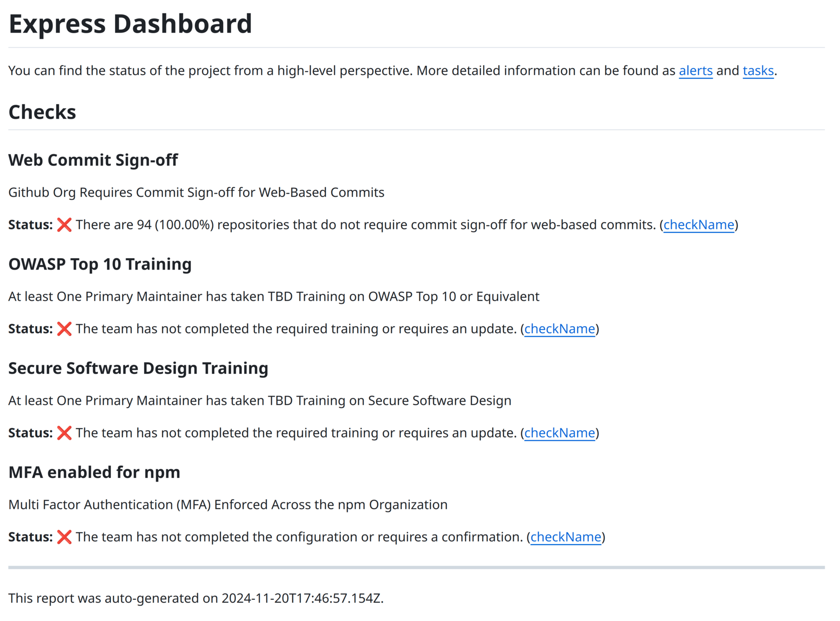
Task: Click the red X icon in OWASP Top 10 status
Action: pos(64,329)
